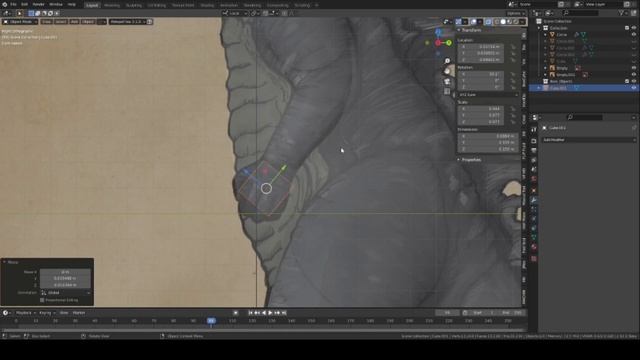The width and height of the screenshot is (640, 360).
Task: Switch to the Layout workspace tab
Action: [92, 5]
